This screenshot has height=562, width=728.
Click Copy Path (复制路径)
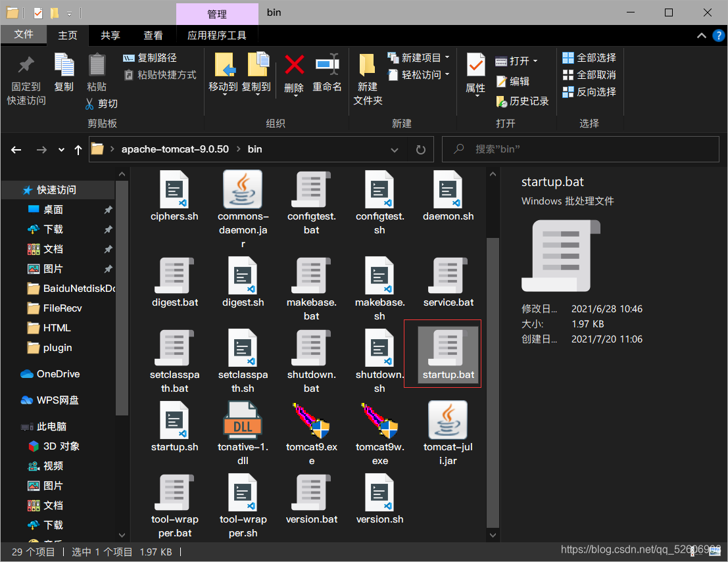point(149,58)
